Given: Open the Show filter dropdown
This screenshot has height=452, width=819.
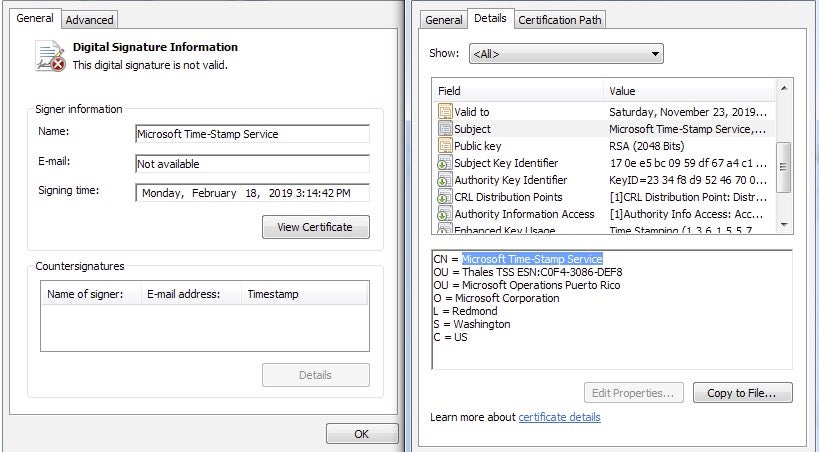Looking at the screenshot, I should tap(566, 54).
